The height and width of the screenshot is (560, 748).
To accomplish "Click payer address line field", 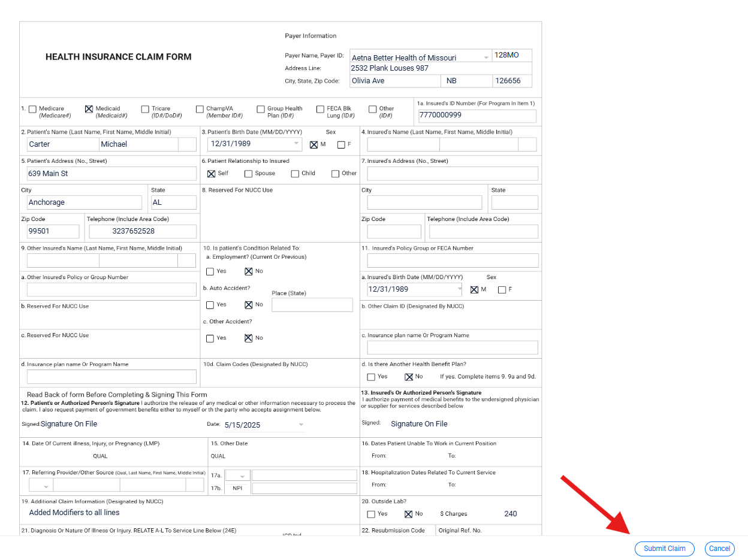I will point(441,68).
